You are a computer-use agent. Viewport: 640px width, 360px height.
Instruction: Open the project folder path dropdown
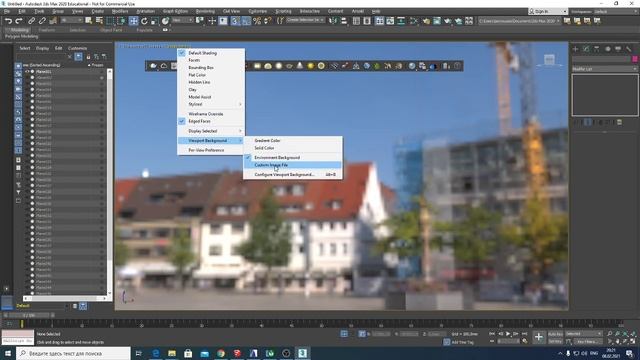519,21
